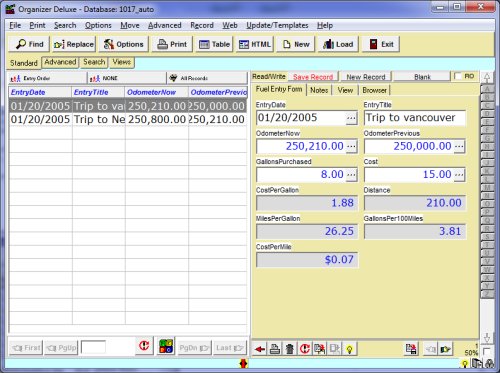Delete the record with the trash can icon
Image resolution: width=500 pixels, height=373 pixels.
(290, 349)
